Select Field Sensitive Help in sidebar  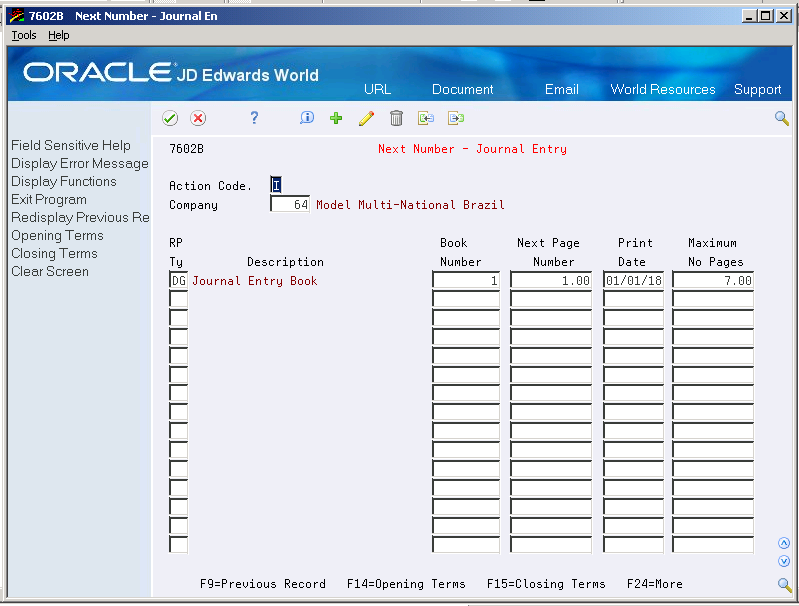[x=71, y=145]
